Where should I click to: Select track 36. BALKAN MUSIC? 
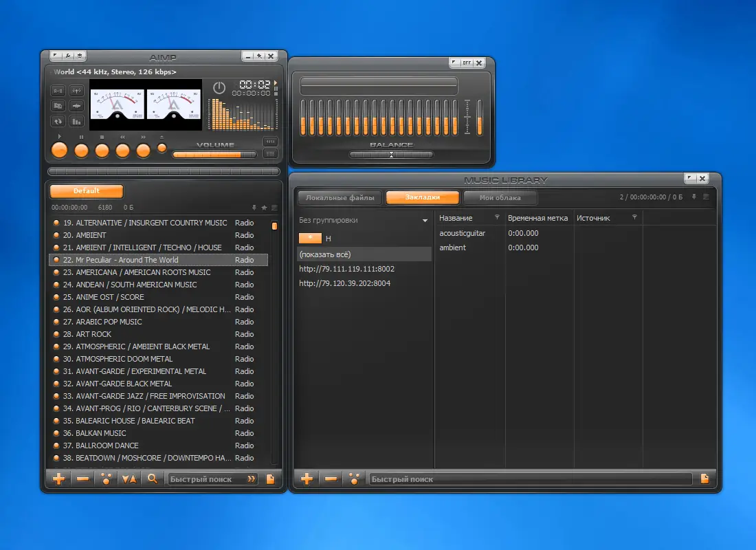159,432
